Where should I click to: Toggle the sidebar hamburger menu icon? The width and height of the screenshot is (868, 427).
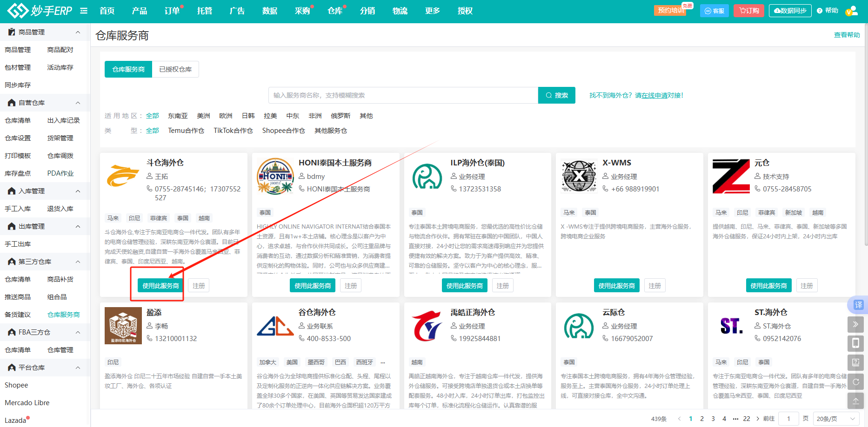pyautogui.click(x=84, y=11)
